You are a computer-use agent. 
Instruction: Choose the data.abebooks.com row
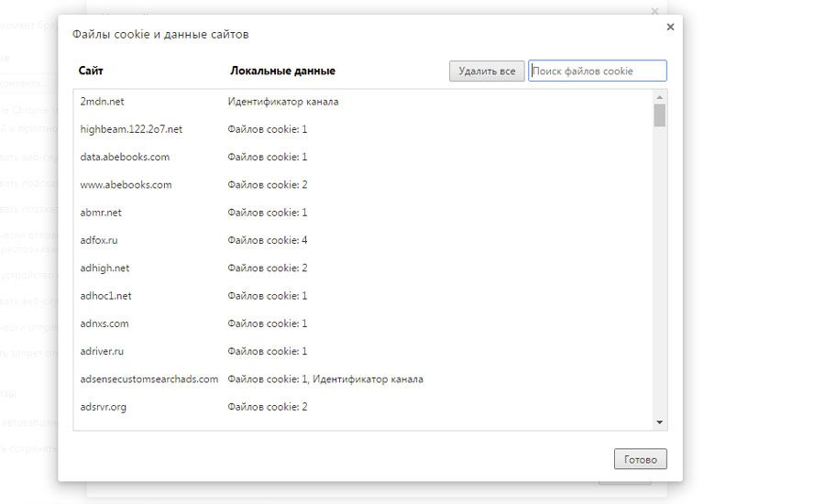click(x=125, y=157)
